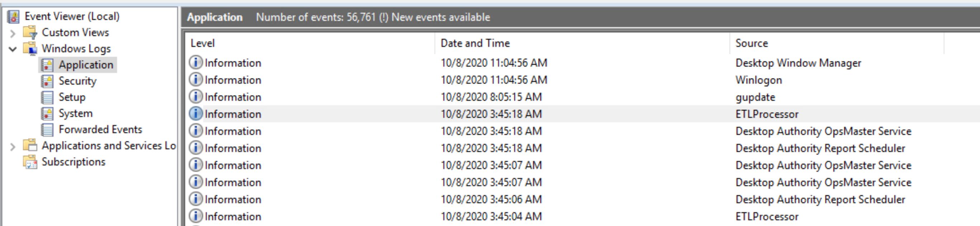The image size is (980, 226).
Task: Click the info icon of gupdate event
Action: (x=195, y=97)
